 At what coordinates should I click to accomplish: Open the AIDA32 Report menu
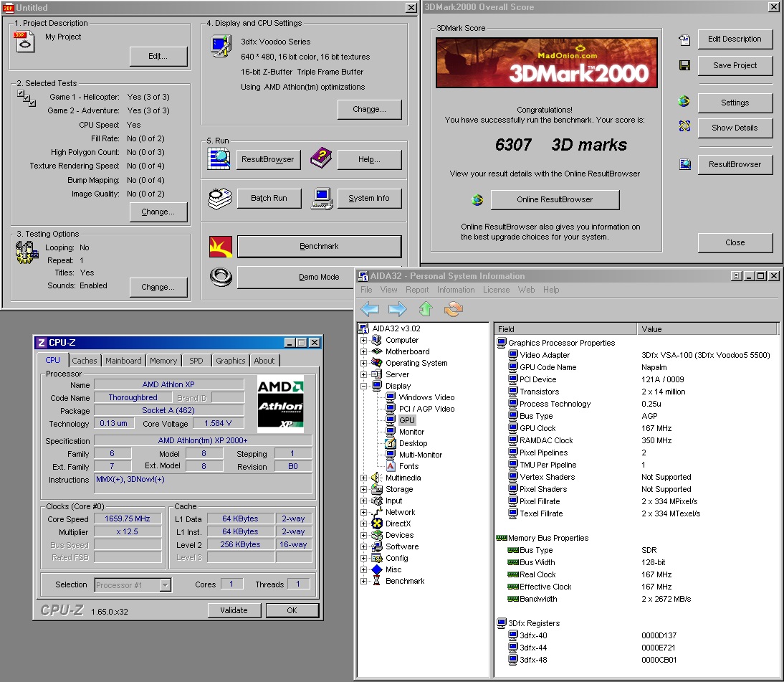[x=417, y=290]
